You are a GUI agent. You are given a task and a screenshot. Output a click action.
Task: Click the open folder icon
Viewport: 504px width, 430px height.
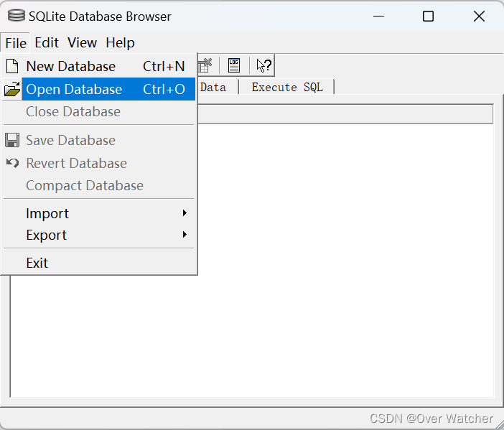(12, 89)
